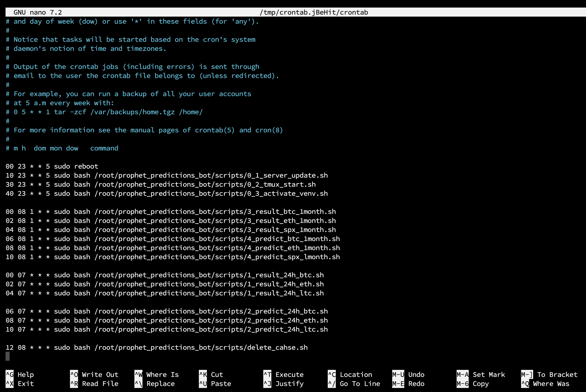The image size is (586, 392).
Task: Click the 'Output of the crontab jobs' comment
Action: (x=132, y=67)
